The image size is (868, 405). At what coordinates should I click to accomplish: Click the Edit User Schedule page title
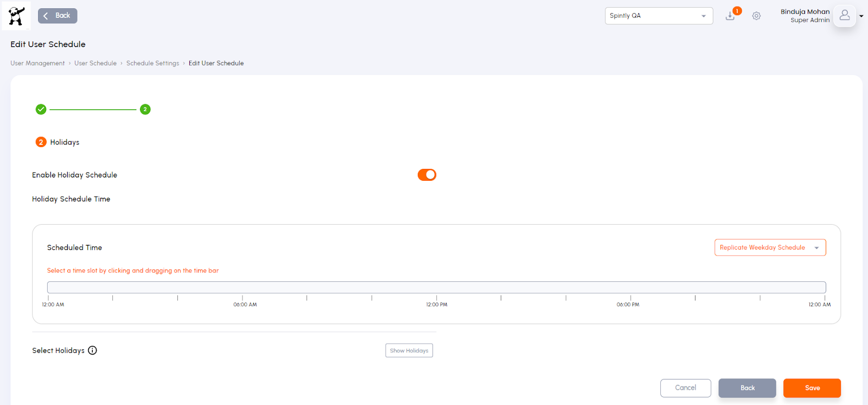[x=48, y=45]
